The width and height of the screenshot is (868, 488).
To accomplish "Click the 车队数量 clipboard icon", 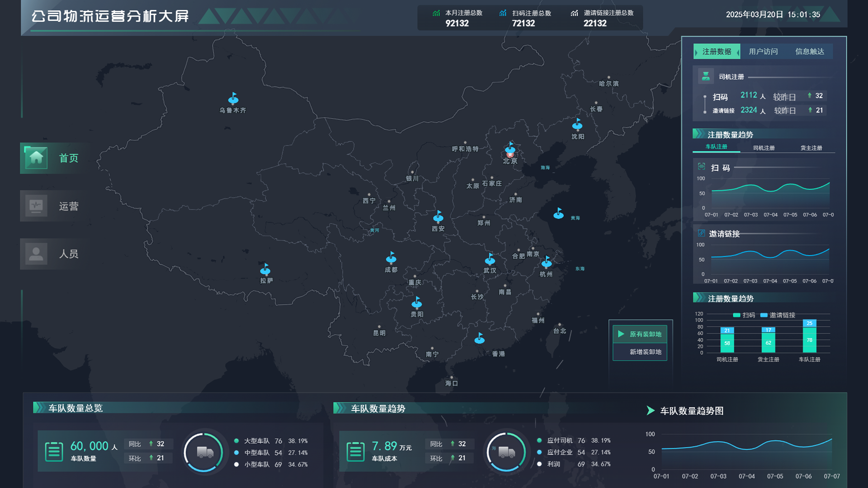I will point(54,451).
